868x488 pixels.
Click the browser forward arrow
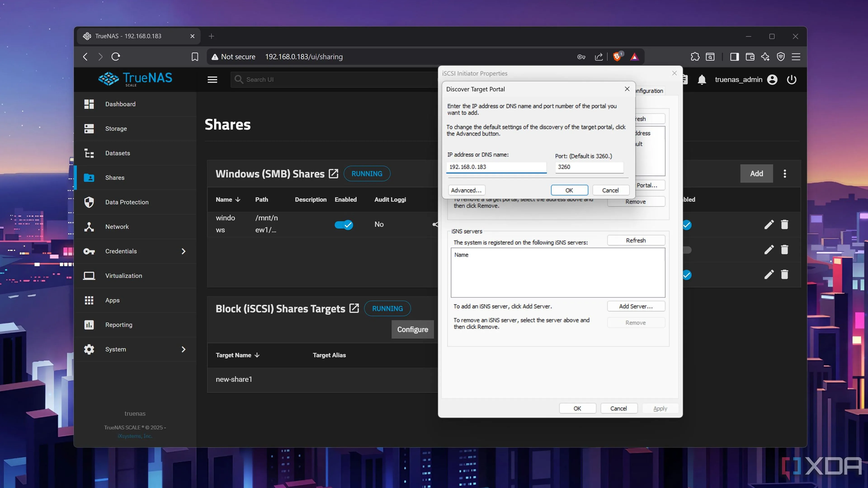[x=100, y=56]
